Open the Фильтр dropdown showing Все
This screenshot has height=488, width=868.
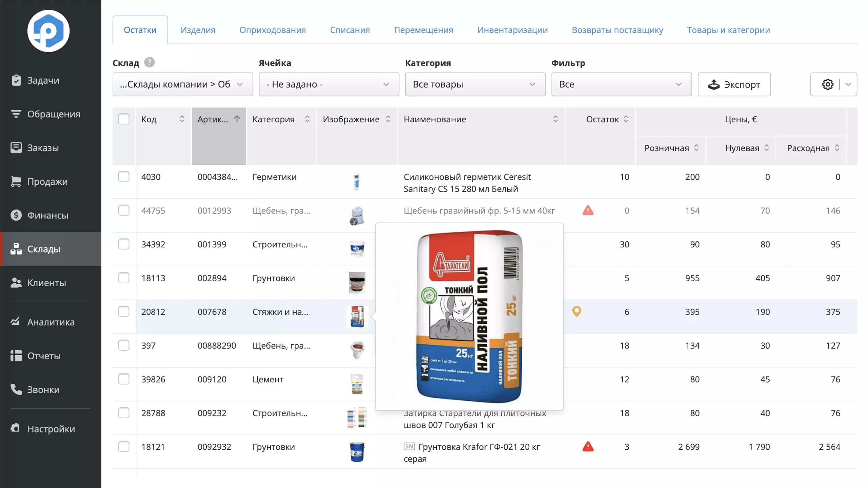coord(622,84)
